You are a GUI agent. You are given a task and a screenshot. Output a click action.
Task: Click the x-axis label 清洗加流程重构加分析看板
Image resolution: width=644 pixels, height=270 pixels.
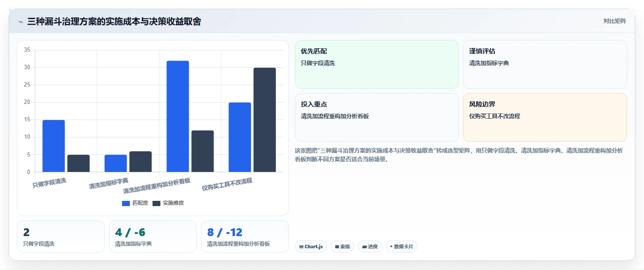coord(157,186)
